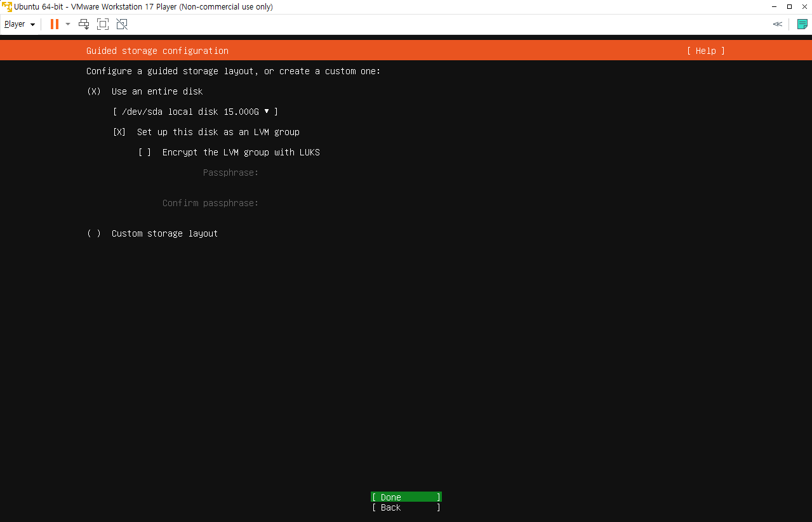Collapse the toolbar with the double-chevron icon
The width and height of the screenshot is (812, 522).
coord(777,24)
